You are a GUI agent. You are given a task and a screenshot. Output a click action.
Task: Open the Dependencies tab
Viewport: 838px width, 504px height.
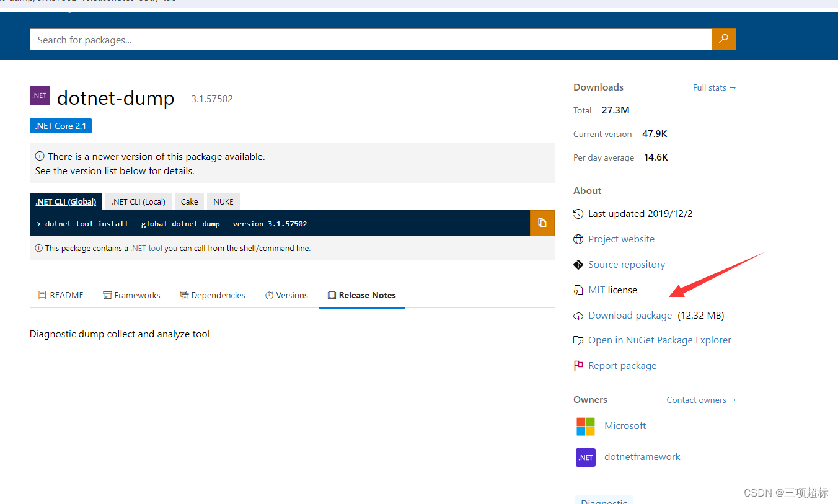click(213, 295)
